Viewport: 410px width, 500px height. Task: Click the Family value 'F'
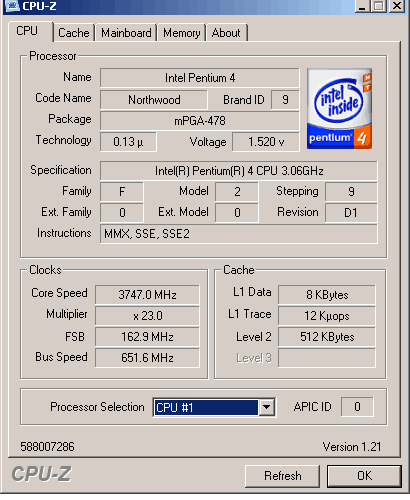click(x=122, y=192)
